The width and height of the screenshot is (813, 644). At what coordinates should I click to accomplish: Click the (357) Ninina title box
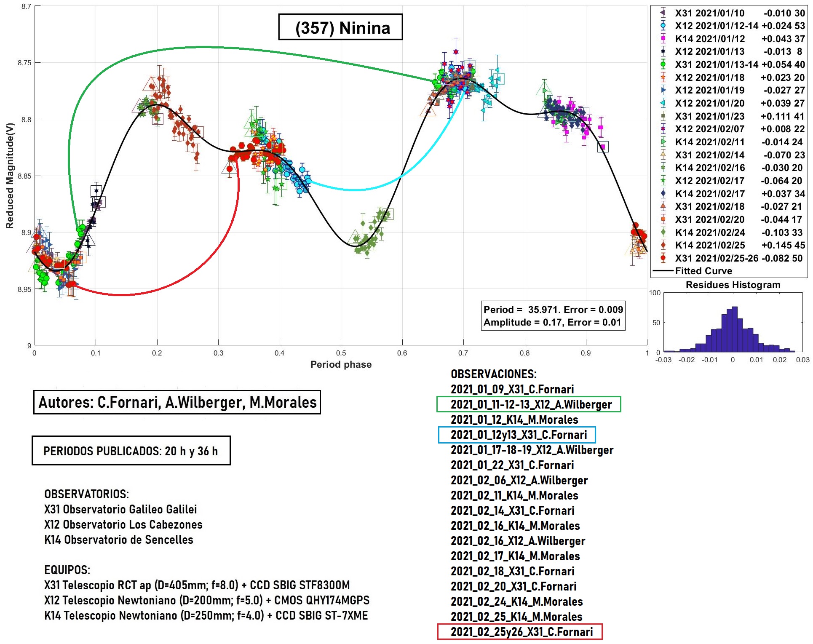(x=340, y=27)
